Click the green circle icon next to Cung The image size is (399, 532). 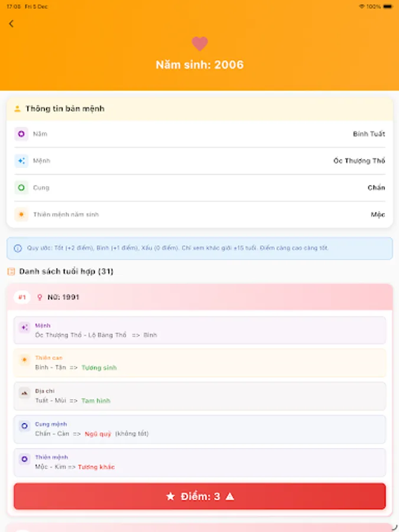click(x=21, y=187)
